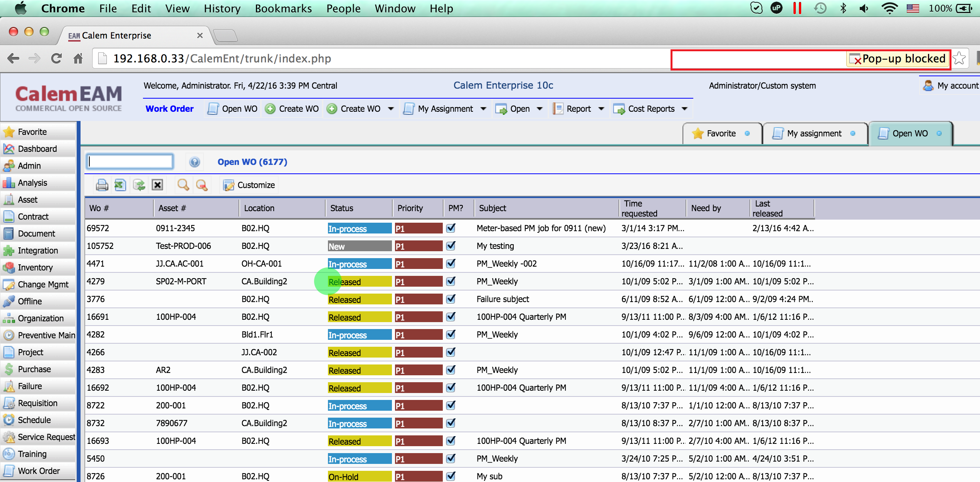Viewport: 980px width, 482px height.
Task: Bookmark the page with the star icon
Action: 959,59
